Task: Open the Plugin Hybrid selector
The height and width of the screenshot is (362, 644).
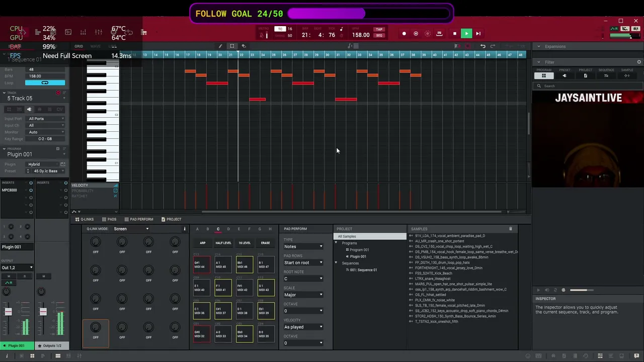Action: point(42,164)
